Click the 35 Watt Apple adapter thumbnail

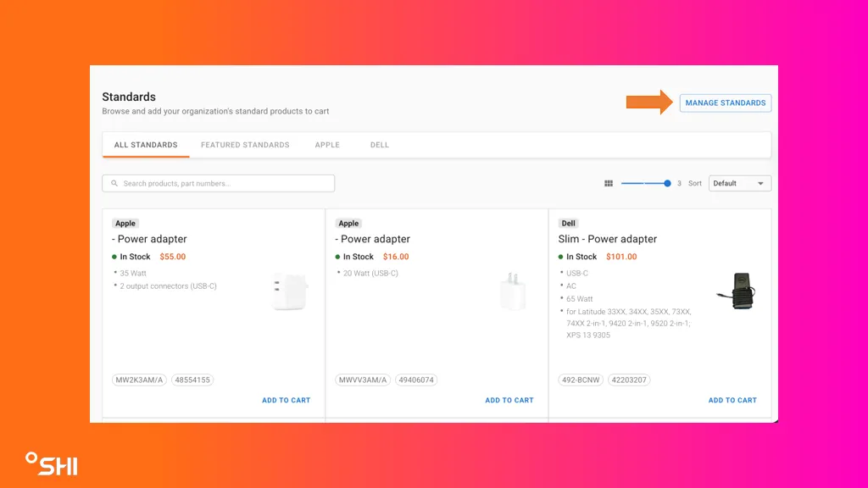click(290, 291)
